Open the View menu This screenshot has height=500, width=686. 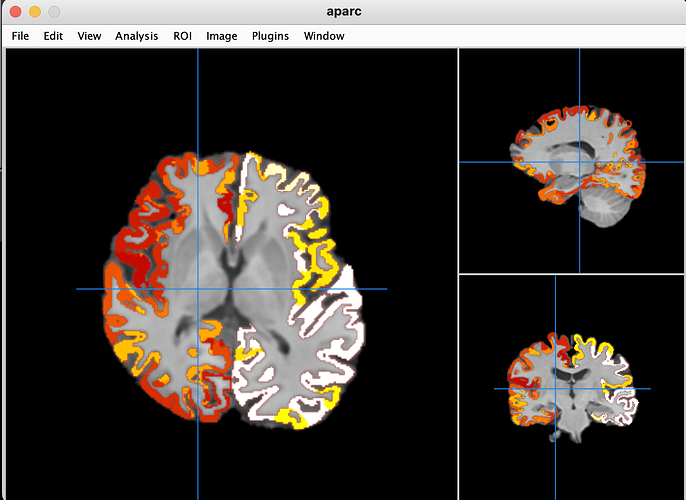[89, 36]
